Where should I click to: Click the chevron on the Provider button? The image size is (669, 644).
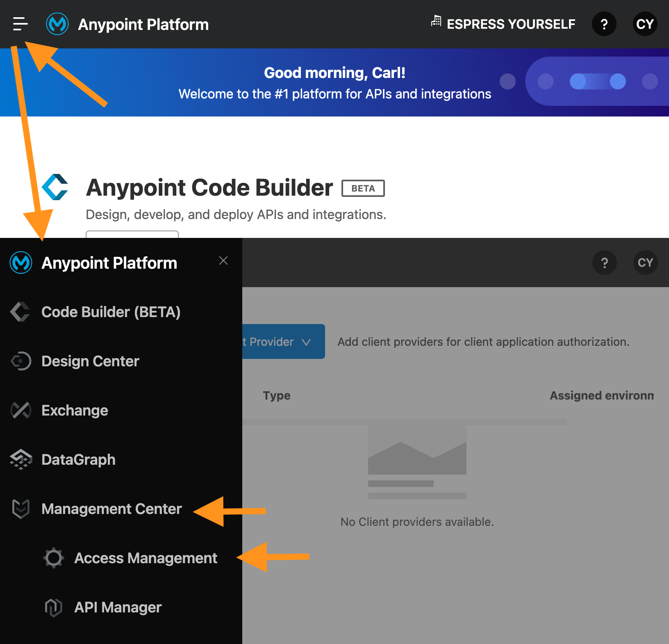306,342
